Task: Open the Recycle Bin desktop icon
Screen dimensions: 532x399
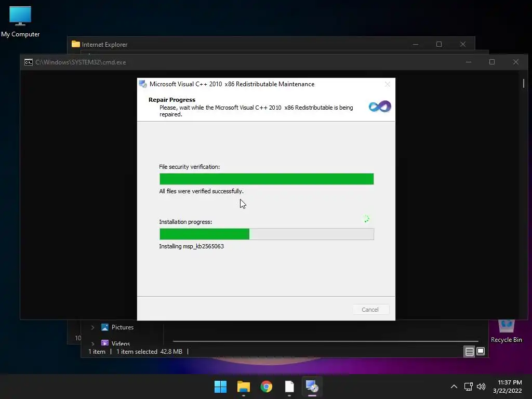Action: pos(506,331)
